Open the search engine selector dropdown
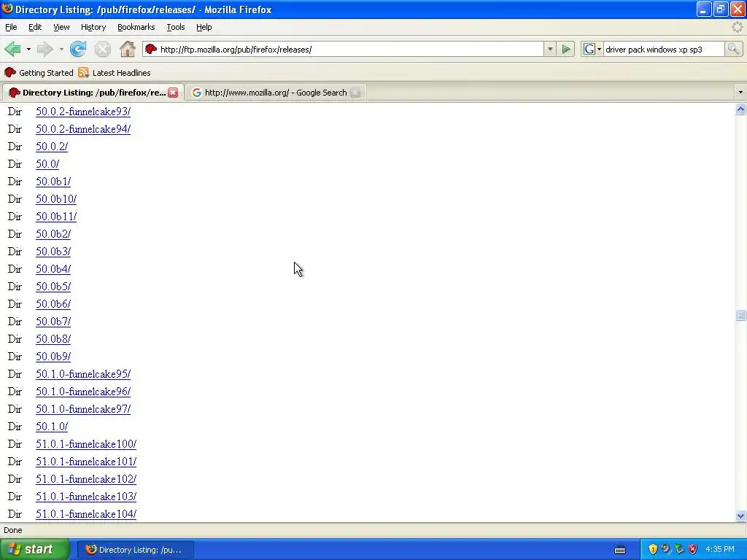 [592, 49]
